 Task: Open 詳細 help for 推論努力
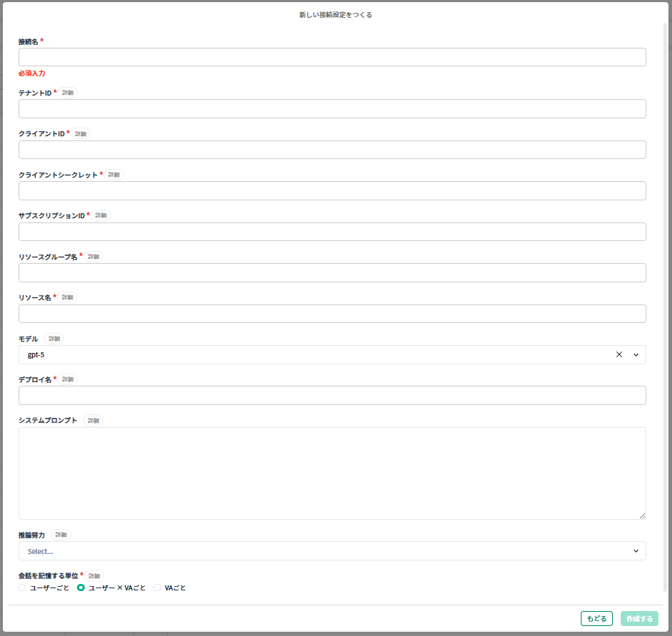[61, 535]
